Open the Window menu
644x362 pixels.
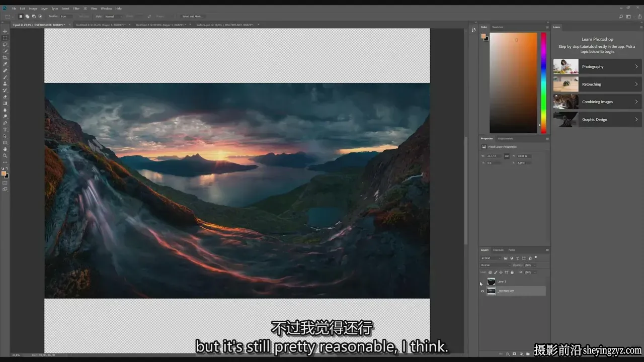coord(106,9)
